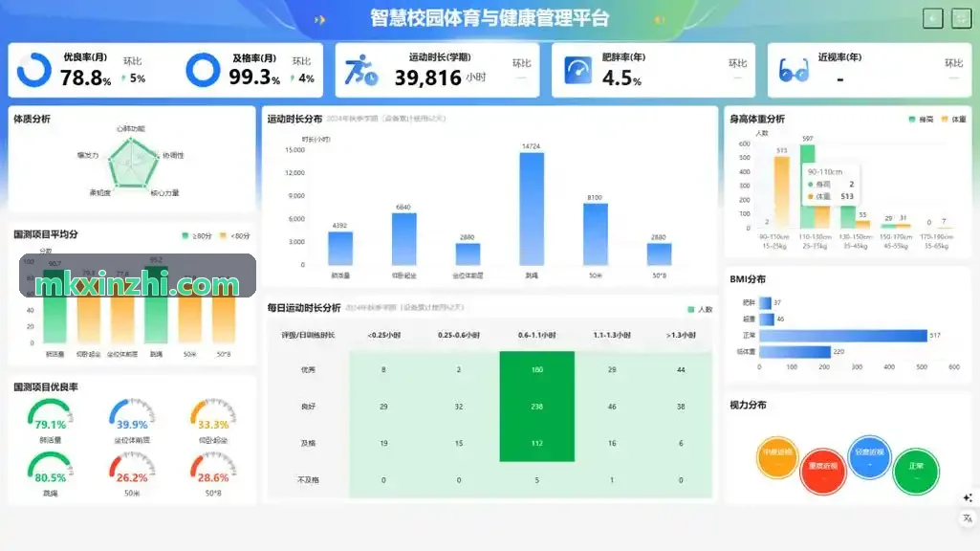Toggle the <80分 legend series
Image resolution: width=980 pixels, height=551 pixels.
pyautogui.click(x=234, y=235)
